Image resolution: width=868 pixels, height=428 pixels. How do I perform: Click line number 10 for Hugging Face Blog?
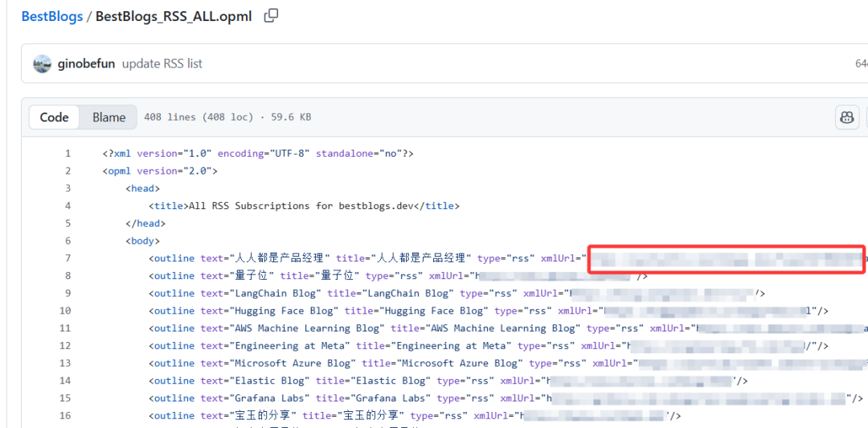pyautogui.click(x=65, y=311)
